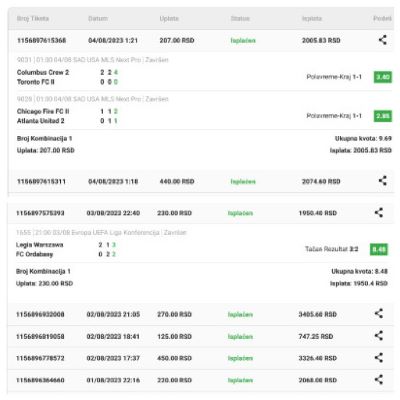Collapse the ticket row dated 04/08/2023 1:21
Image resolution: width=400 pixels, height=400 pixels.
click(x=201, y=40)
